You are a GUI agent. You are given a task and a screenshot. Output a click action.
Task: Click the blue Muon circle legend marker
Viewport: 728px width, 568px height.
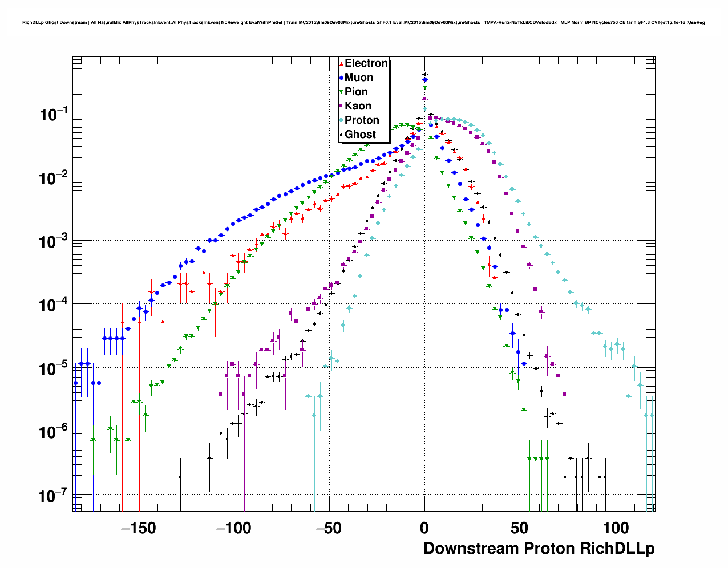tap(341, 78)
